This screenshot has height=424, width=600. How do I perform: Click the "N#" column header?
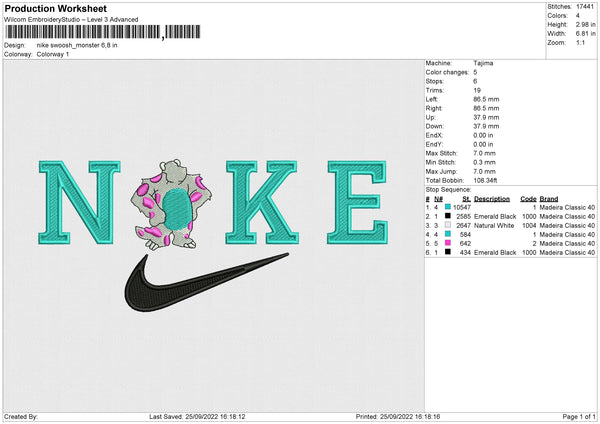point(439,199)
